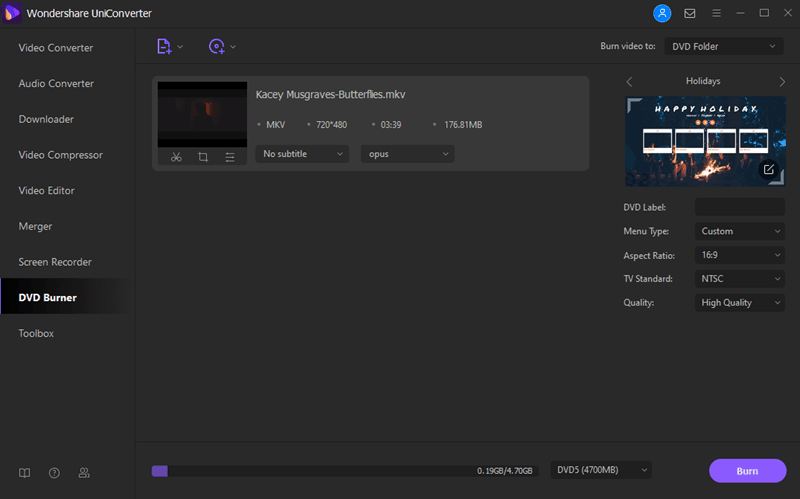Open the No subtitle dropdown
This screenshot has height=499, width=800.
[302, 154]
